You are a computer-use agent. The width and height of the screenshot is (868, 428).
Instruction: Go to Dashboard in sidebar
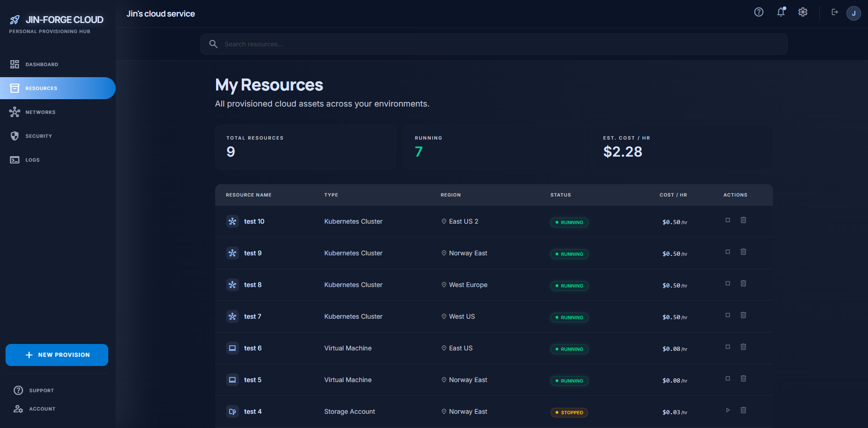point(58,64)
